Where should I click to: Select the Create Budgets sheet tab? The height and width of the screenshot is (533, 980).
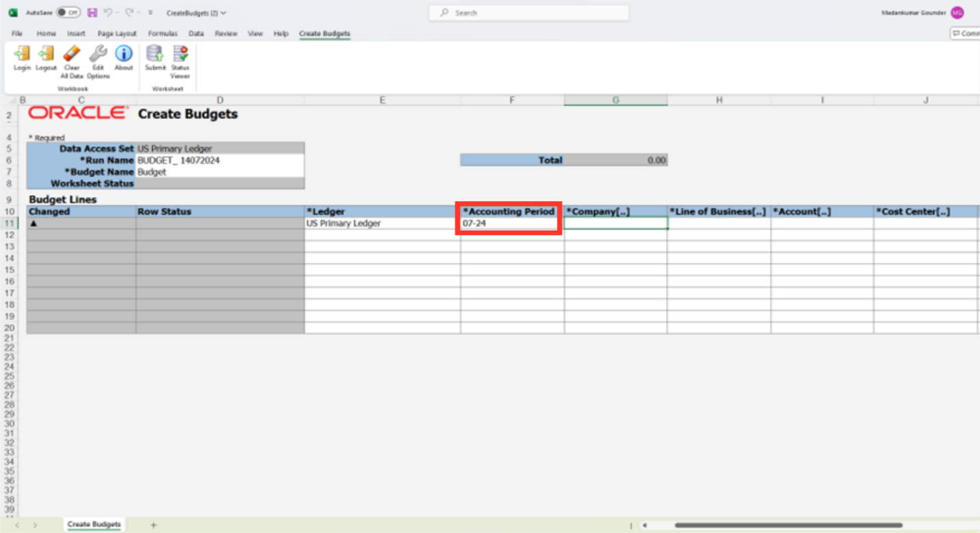click(x=94, y=524)
